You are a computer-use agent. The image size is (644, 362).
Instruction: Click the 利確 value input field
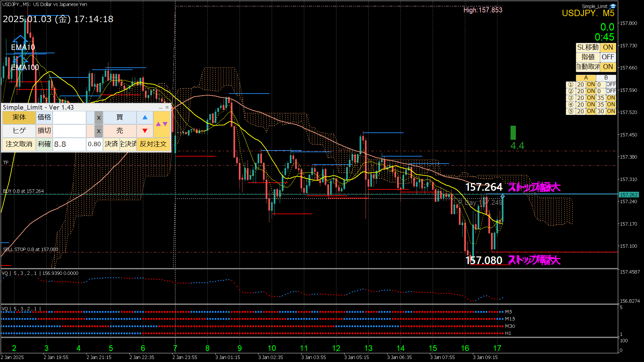click(x=69, y=144)
